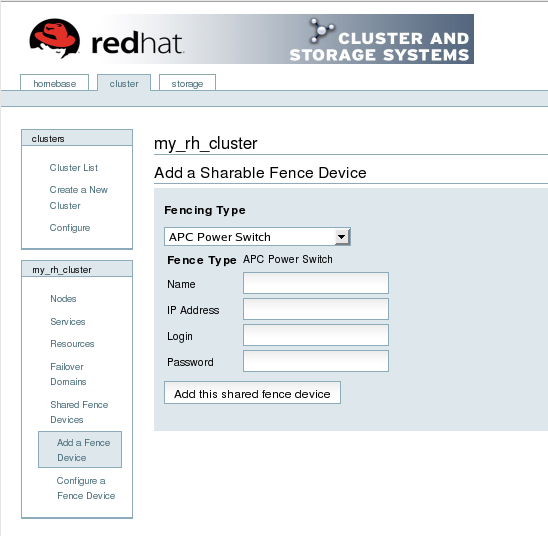
Task: Click Add this shared fence device button
Action: coord(252,393)
